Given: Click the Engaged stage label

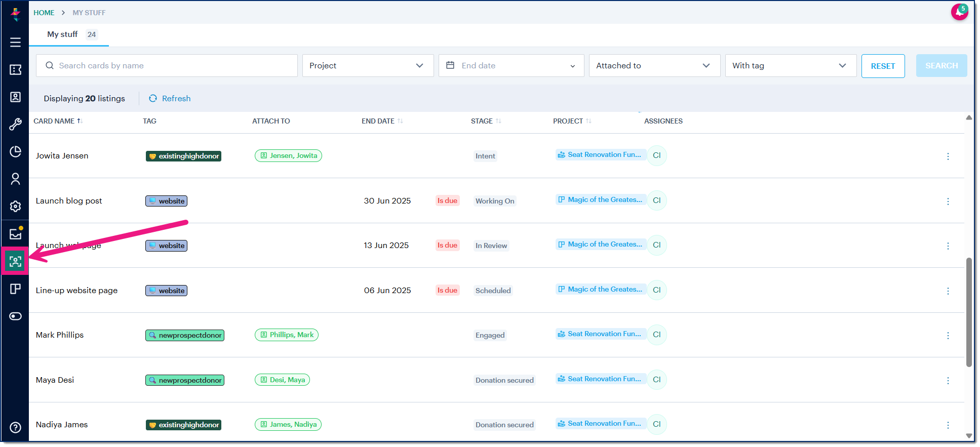Looking at the screenshot, I should tap(490, 335).
